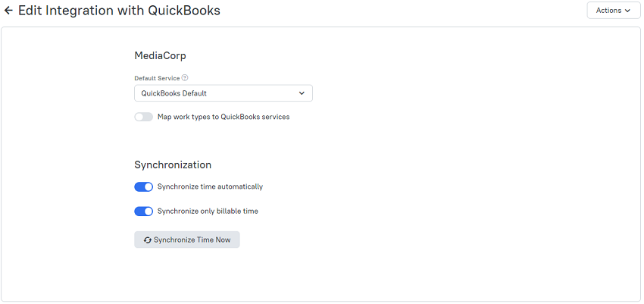The image size is (644, 304).
Task: Disable Synchronize time automatically toggle
Action: pos(144,187)
